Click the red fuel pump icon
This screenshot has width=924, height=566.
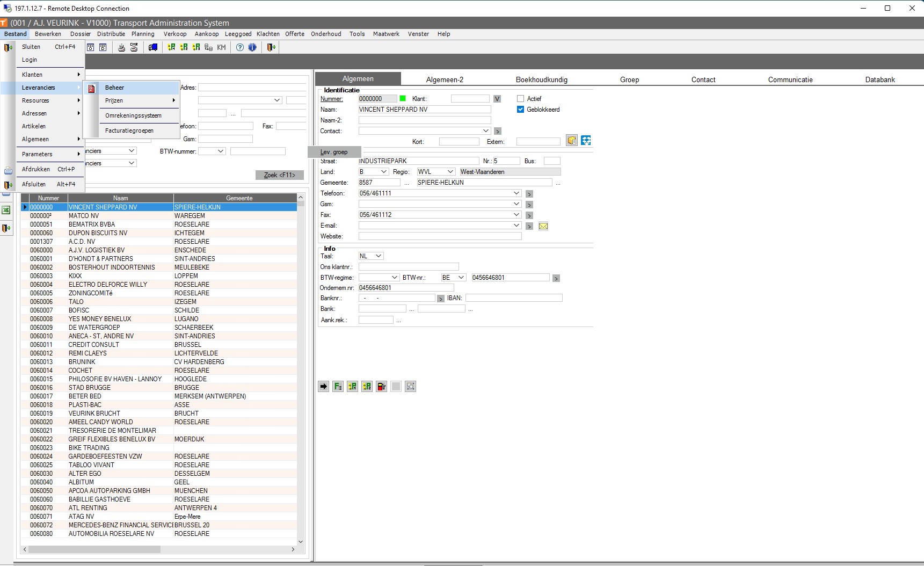coord(381,386)
